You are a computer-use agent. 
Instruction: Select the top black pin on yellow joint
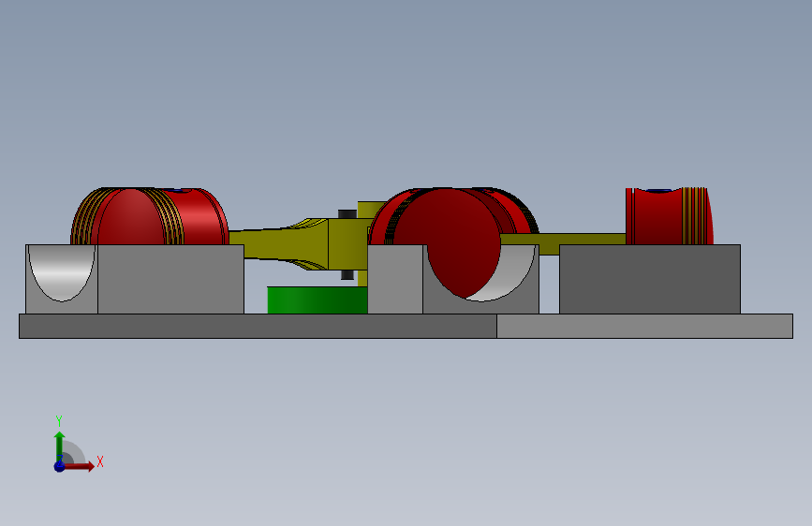coord(347,213)
